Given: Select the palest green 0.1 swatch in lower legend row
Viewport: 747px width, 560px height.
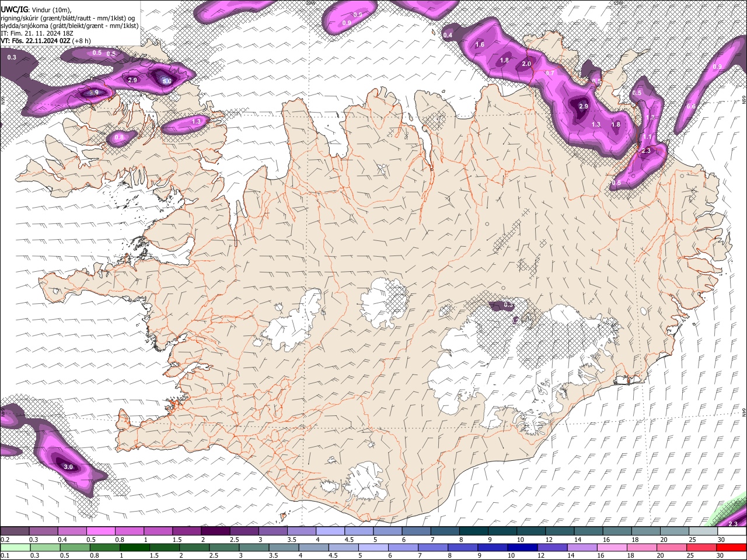Looking at the screenshot, I should point(15,547).
